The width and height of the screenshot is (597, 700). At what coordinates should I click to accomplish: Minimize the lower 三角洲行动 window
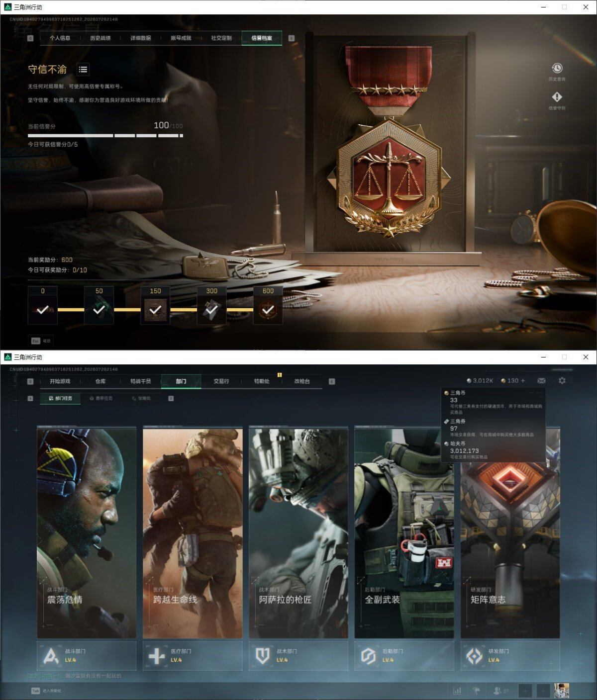coord(543,357)
